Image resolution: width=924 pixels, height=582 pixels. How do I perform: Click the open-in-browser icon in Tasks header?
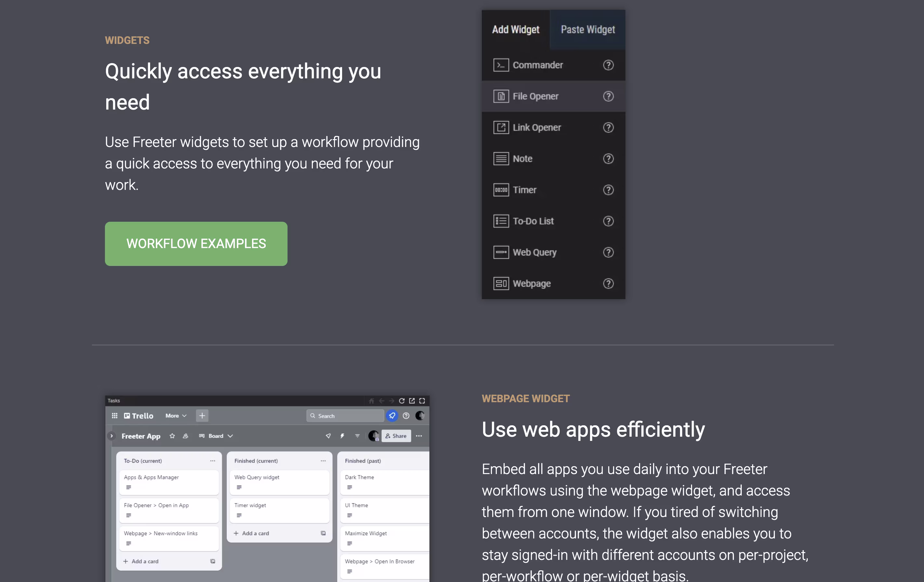pyautogui.click(x=412, y=401)
